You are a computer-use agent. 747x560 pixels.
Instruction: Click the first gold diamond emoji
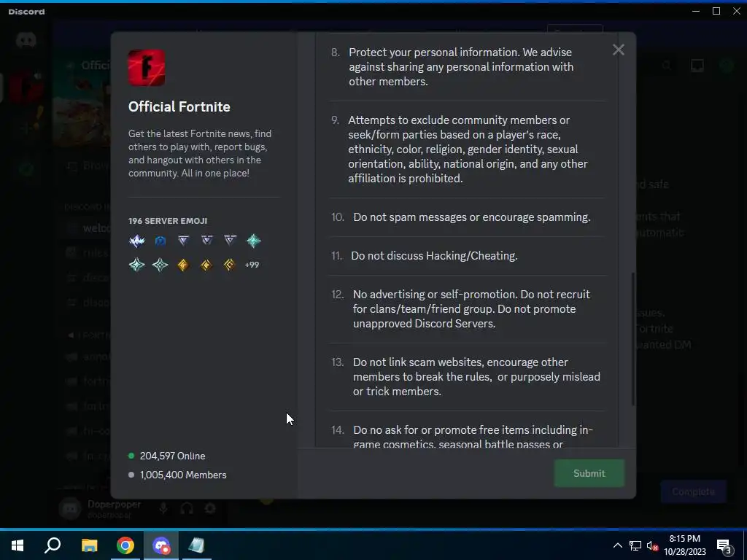(183, 265)
